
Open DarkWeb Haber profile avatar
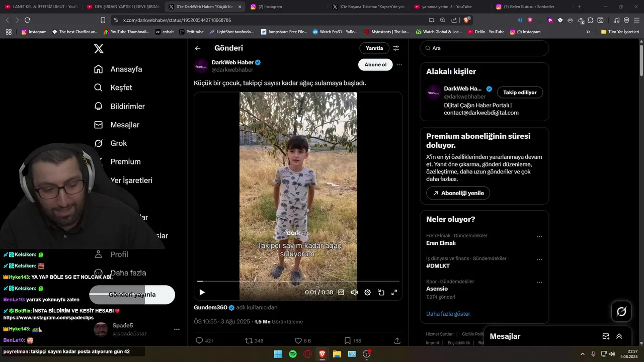tap(201, 66)
